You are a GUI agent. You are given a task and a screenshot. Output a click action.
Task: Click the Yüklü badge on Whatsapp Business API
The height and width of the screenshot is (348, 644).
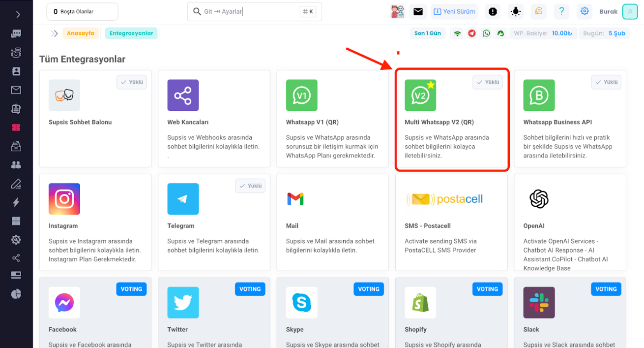606,82
